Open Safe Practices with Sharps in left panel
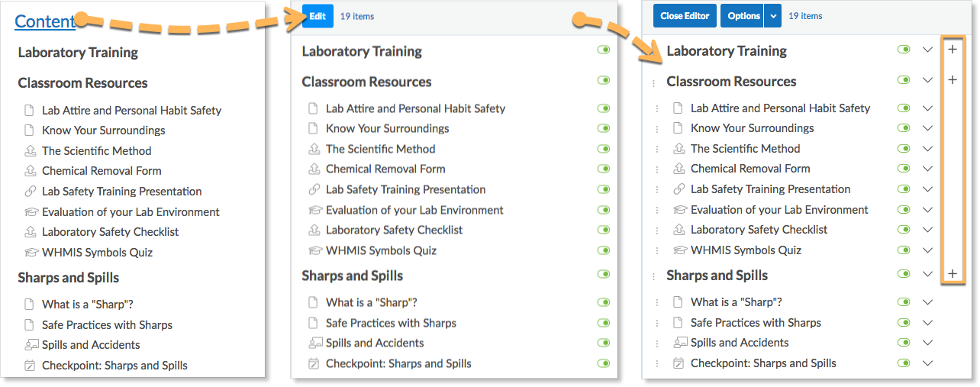The width and height of the screenshot is (980, 387). [x=107, y=324]
